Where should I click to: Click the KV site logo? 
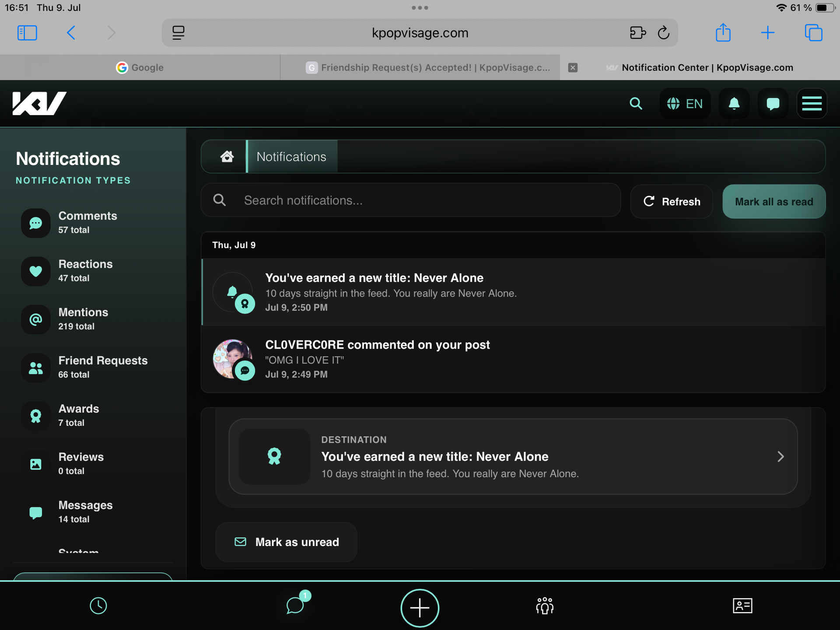pyautogui.click(x=39, y=104)
